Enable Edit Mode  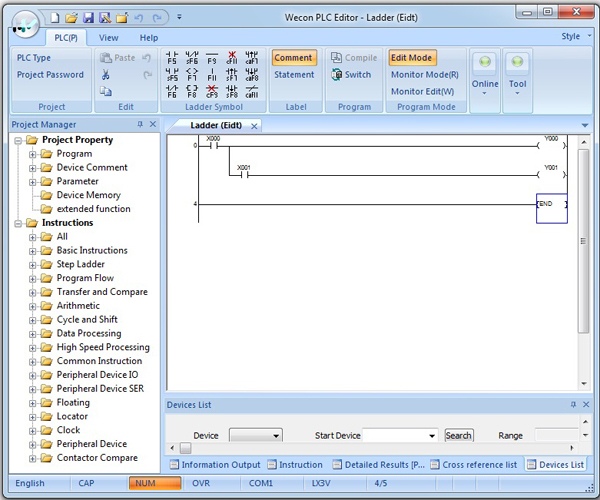pos(412,58)
